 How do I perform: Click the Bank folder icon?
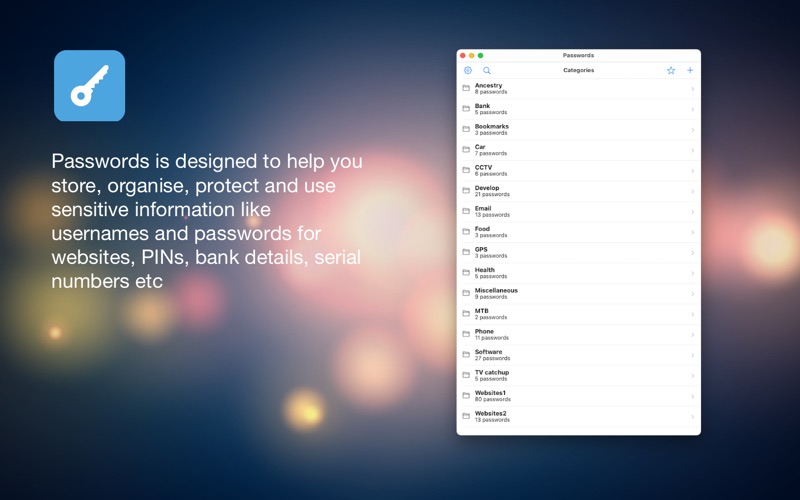click(466, 108)
